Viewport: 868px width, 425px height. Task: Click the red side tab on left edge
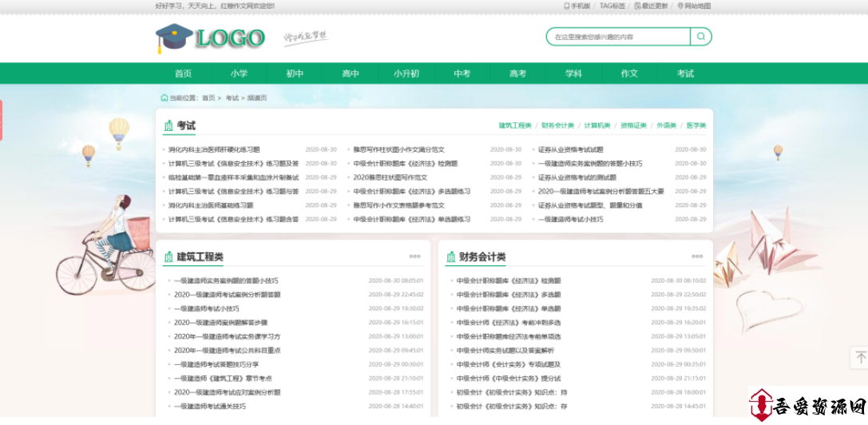2,120
